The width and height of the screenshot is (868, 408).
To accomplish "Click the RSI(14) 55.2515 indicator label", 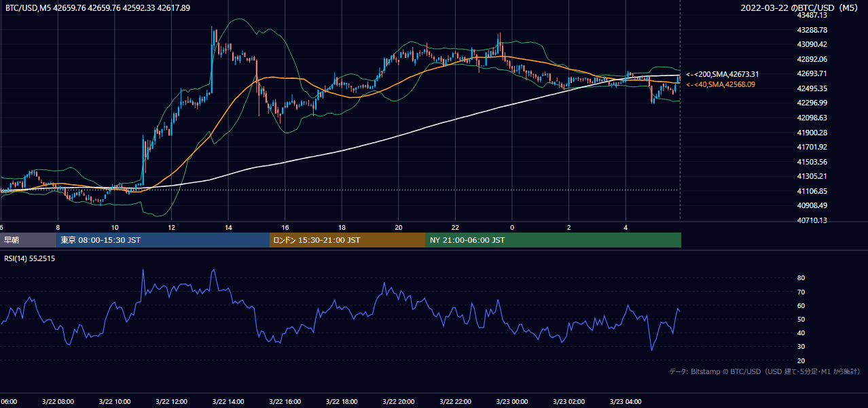I will (30, 258).
